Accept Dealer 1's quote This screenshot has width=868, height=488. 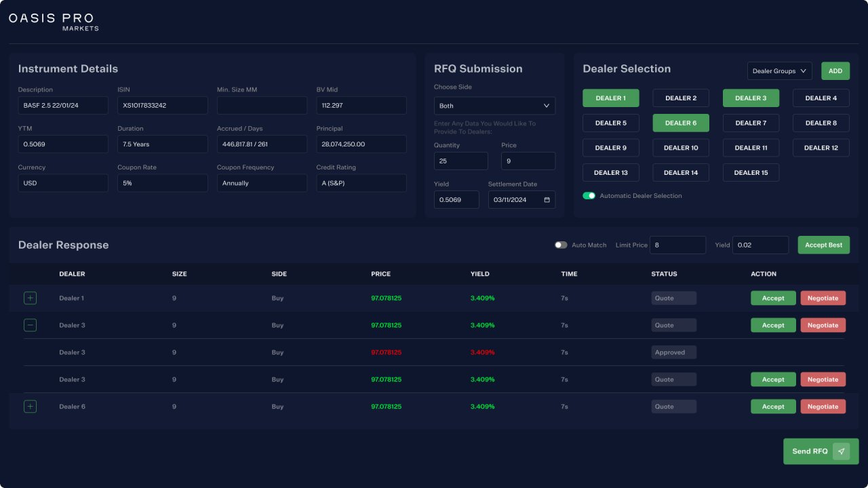coord(773,298)
